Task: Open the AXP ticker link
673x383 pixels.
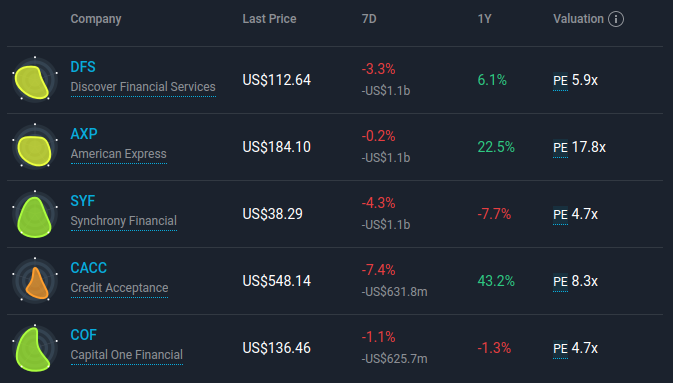Action: pyautogui.click(x=84, y=134)
